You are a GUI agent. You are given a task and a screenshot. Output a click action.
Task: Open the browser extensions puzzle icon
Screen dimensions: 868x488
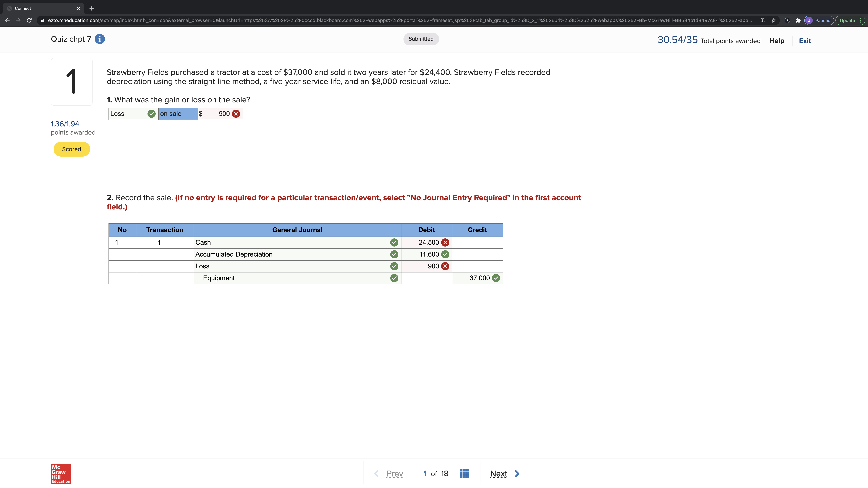798,20
